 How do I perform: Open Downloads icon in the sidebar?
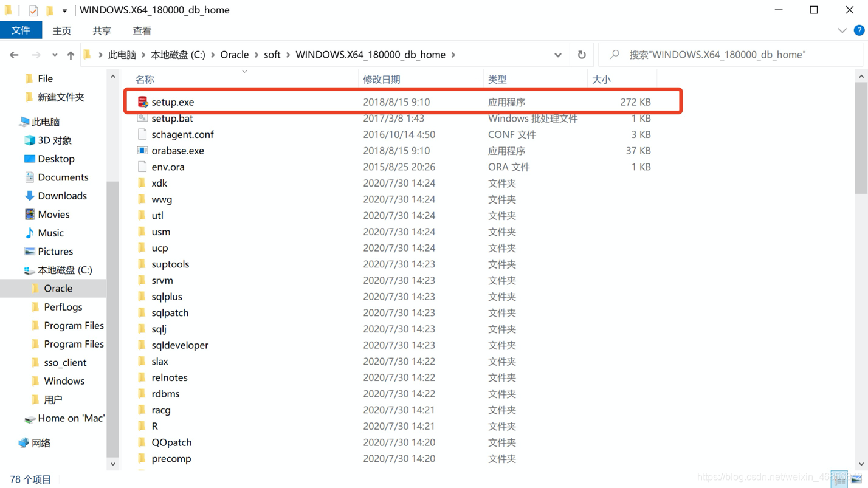pyautogui.click(x=29, y=196)
